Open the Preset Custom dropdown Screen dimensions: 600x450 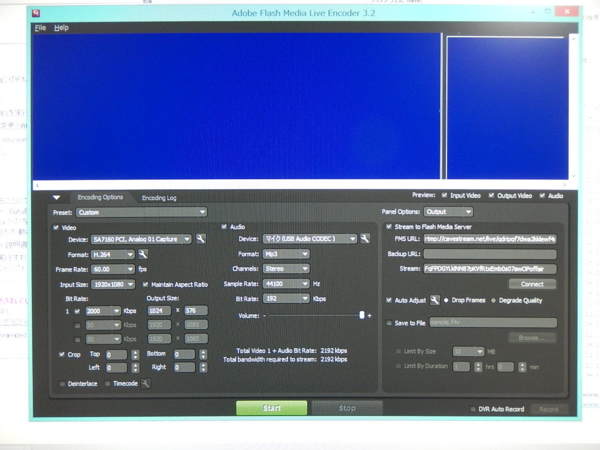pyautogui.click(x=141, y=212)
